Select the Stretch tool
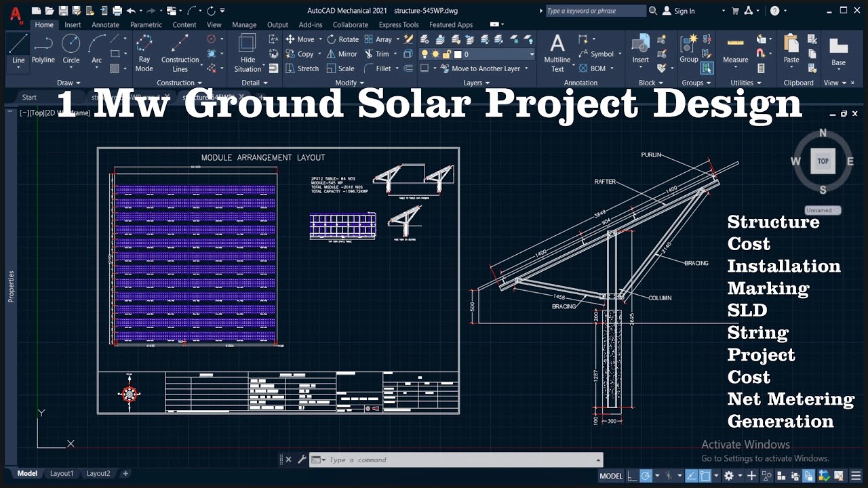The width and height of the screenshot is (868, 488). pyautogui.click(x=302, y=68)
